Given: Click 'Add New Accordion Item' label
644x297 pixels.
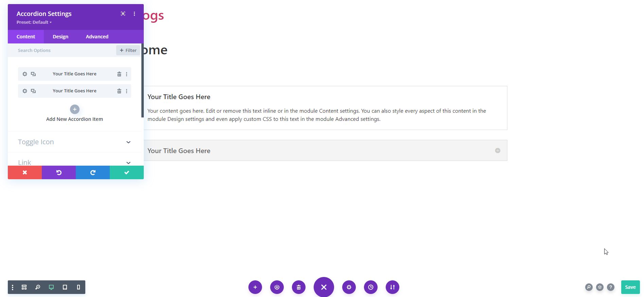Looking at the screenshot, I should [x=74, y=119].
